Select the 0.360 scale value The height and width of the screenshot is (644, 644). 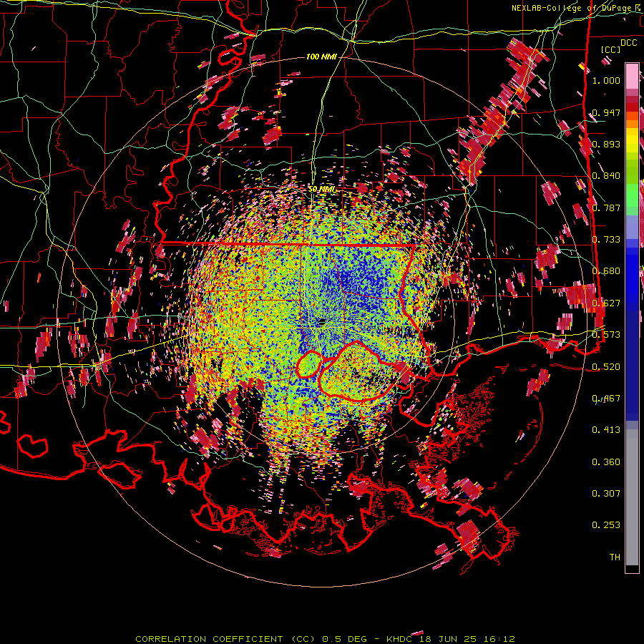click(606, 462)
